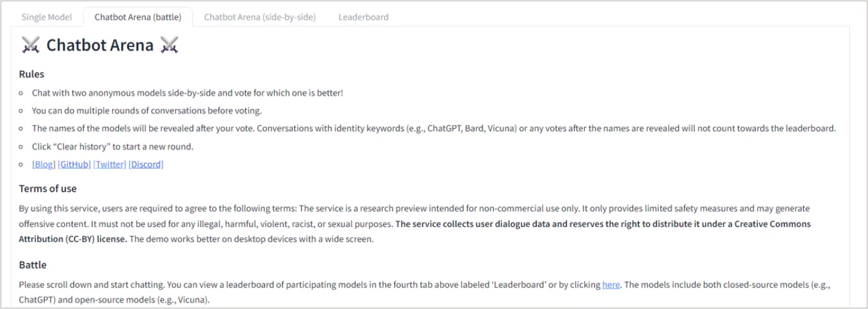Go to the Leaderboard tab

[363, 17]
